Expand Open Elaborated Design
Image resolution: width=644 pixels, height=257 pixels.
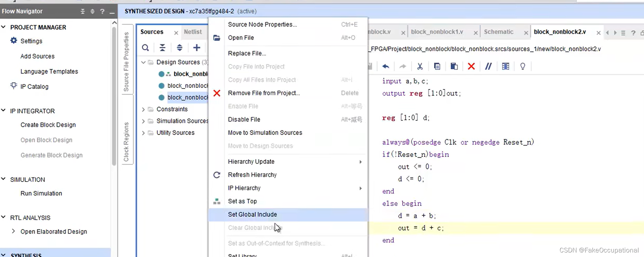coord(13,231)
